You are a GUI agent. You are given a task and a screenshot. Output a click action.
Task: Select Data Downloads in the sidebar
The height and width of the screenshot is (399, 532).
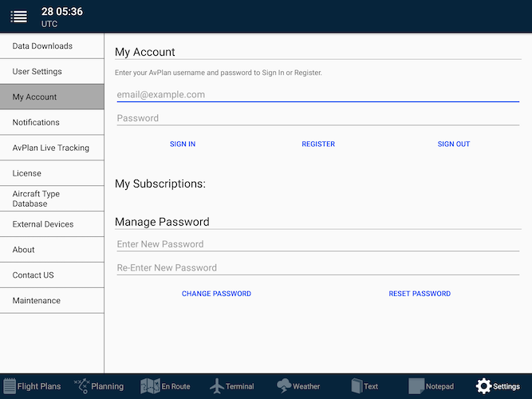click(52, 46)
